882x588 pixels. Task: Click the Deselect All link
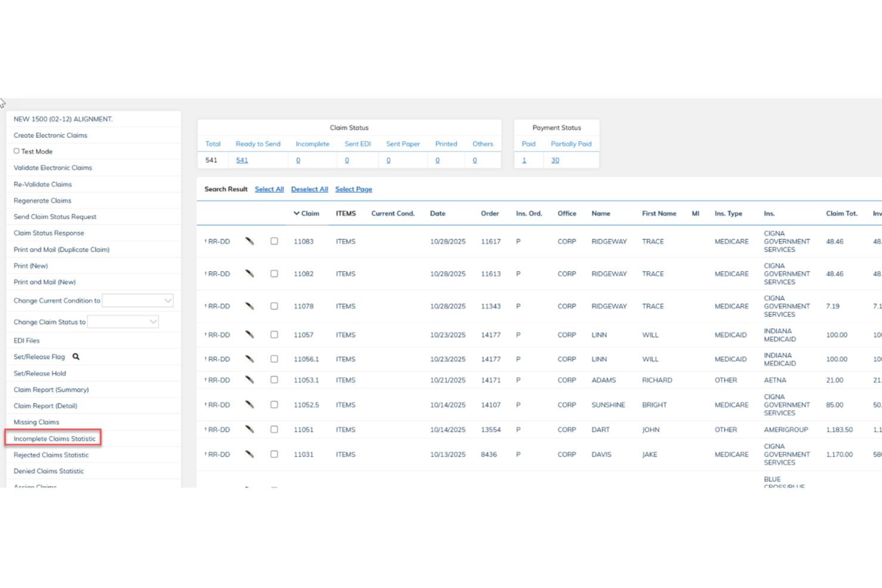click(310, 189)
